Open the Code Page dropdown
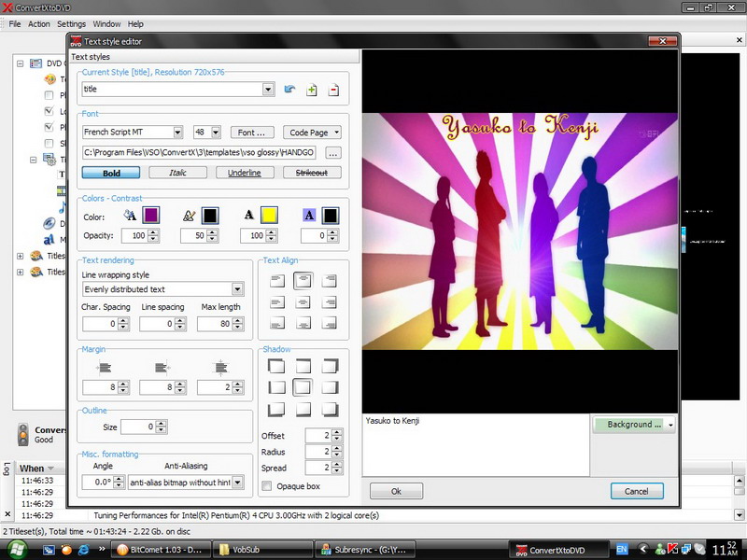Screen dimensions: 747x560 (x=312, y=133)
